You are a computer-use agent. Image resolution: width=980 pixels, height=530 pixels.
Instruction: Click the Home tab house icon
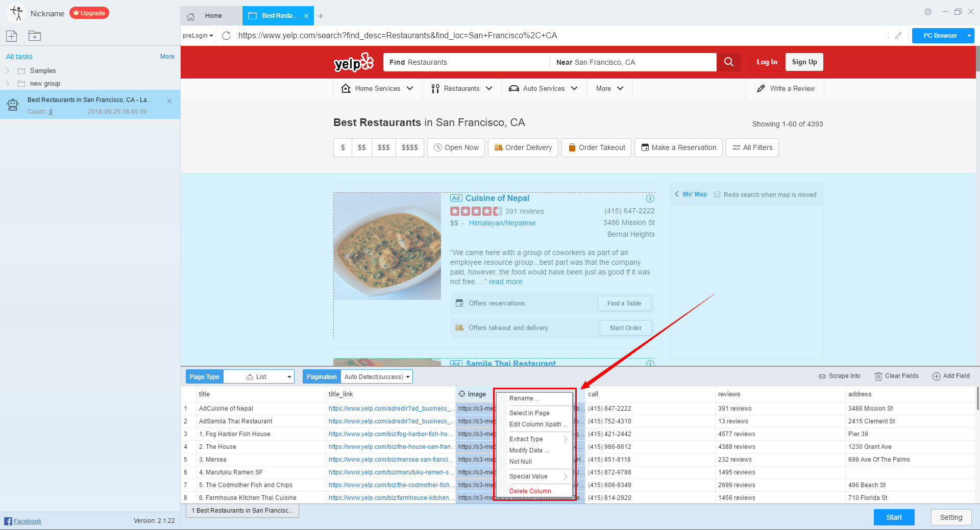click(x=191, y=16)
